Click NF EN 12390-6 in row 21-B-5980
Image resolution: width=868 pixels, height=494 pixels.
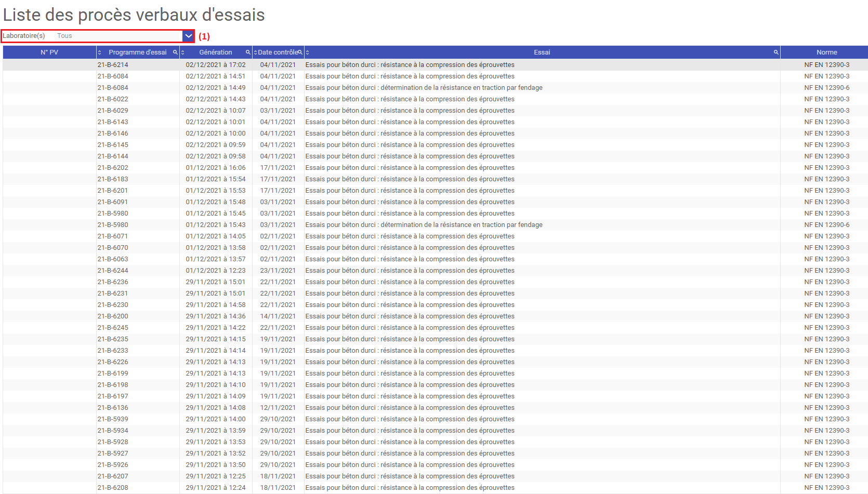coord(827,225)
